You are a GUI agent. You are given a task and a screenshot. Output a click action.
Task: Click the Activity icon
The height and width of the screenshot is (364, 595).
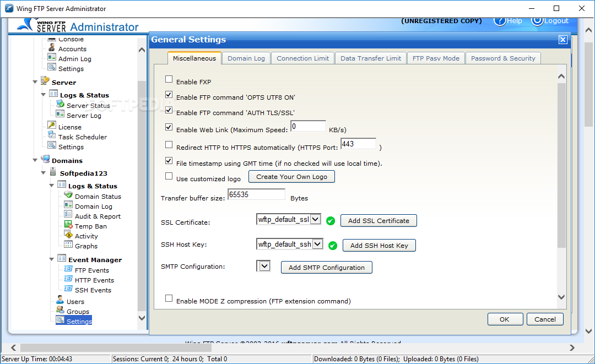68,235
